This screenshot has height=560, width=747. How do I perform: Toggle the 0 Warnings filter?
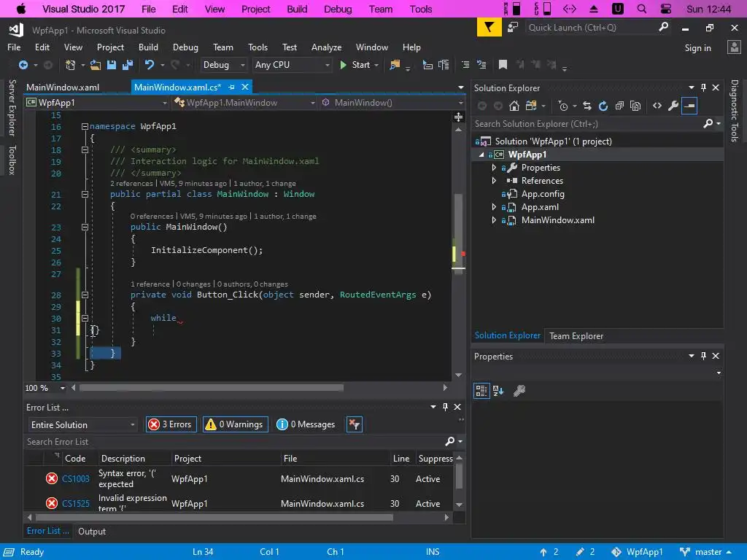click(236, 424)
